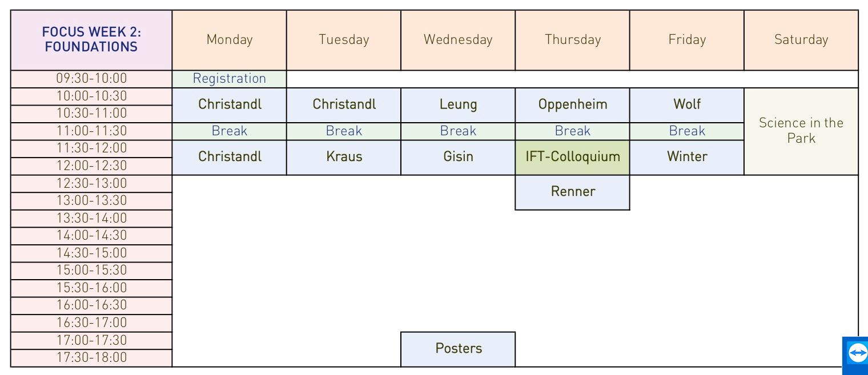Click the Renner talk on Thursday
868x375 pixels.
(572, 192)
